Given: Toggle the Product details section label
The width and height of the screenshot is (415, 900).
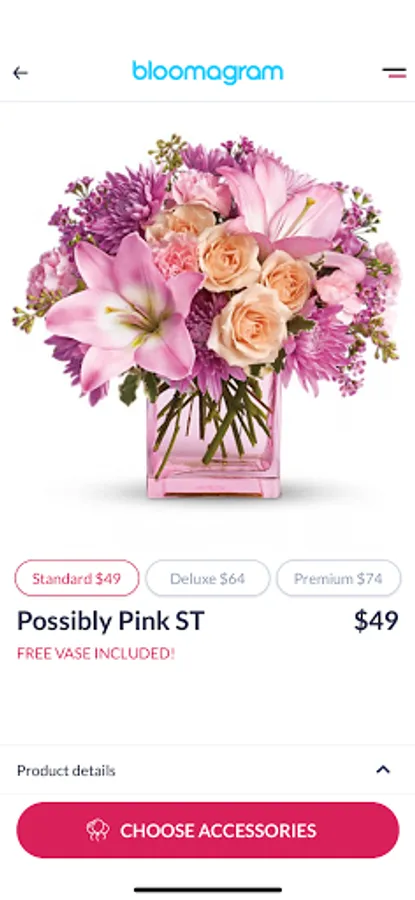Looking at the screenshot, I should 66,770.
